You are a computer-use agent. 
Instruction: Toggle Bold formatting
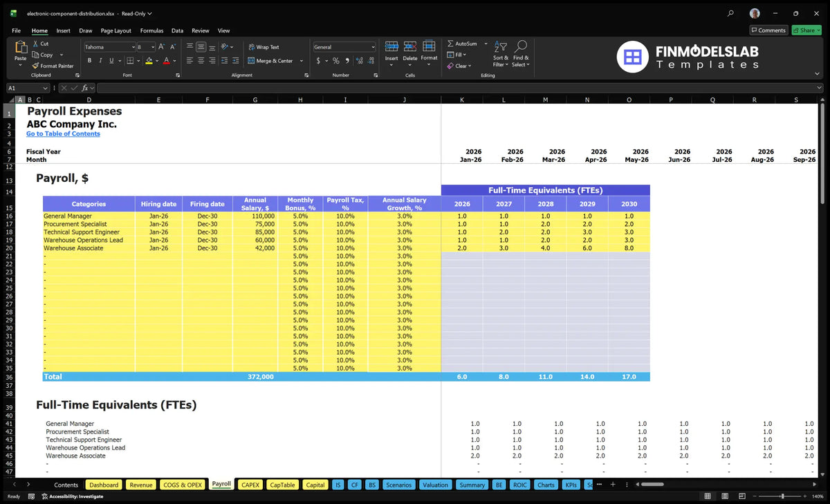[89, 61]
